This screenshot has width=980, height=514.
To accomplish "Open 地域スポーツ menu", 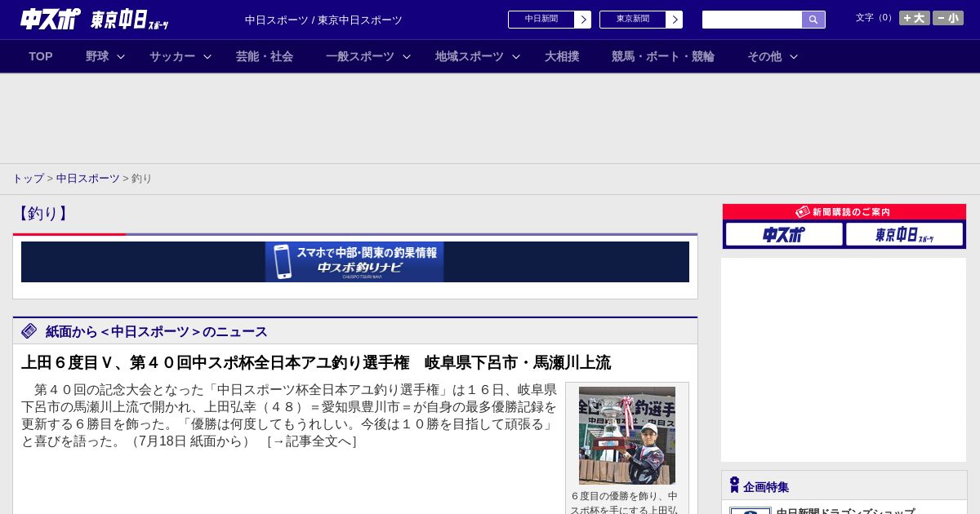I will (470, 56).
